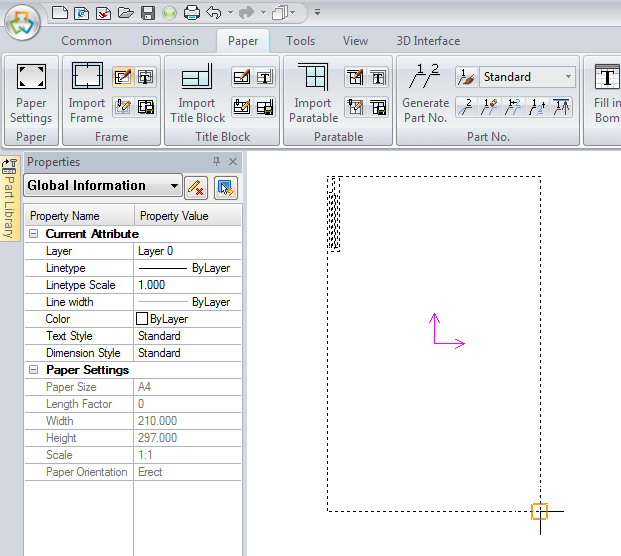Viewport: 621px width, 556px height.
Task: Click Import Frame tool
Action: [x=87, y=93]
